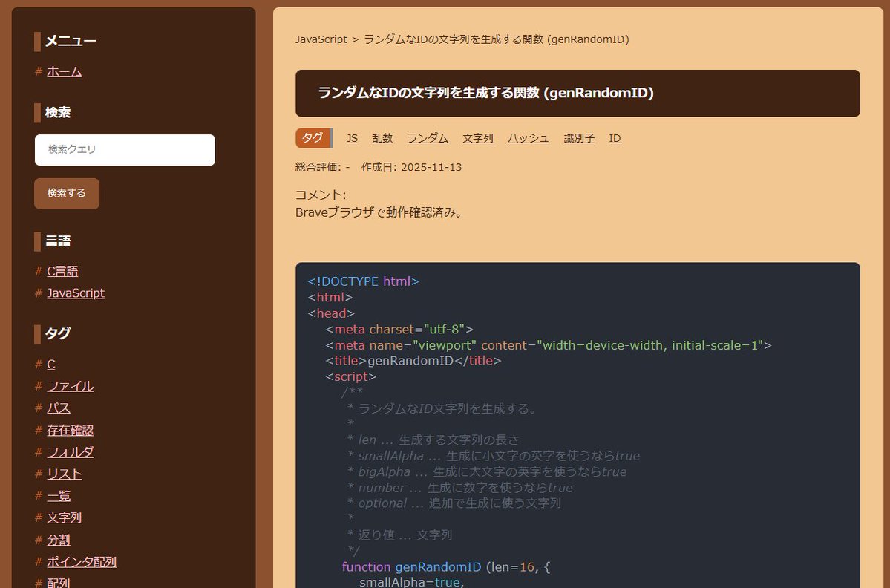Select the リスト tag in sidebar

pyautogui.click(x=64, y=474)
